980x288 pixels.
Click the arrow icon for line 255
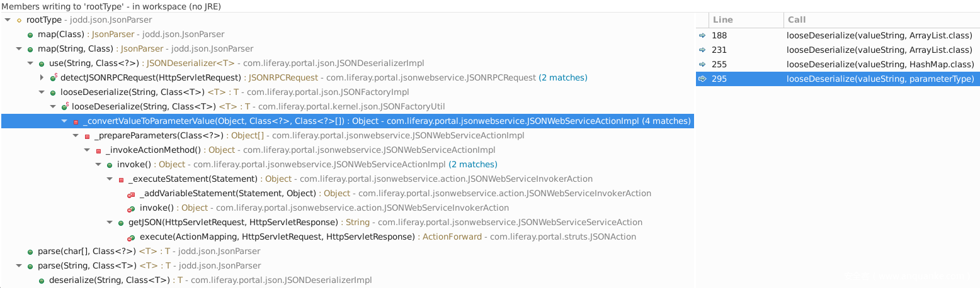coord(702,65)
